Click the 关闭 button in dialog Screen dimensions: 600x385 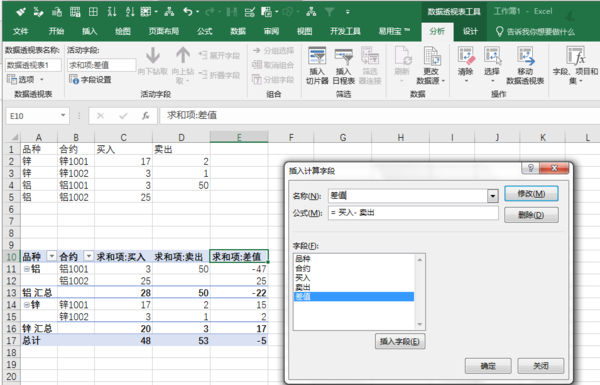(541, 366)
